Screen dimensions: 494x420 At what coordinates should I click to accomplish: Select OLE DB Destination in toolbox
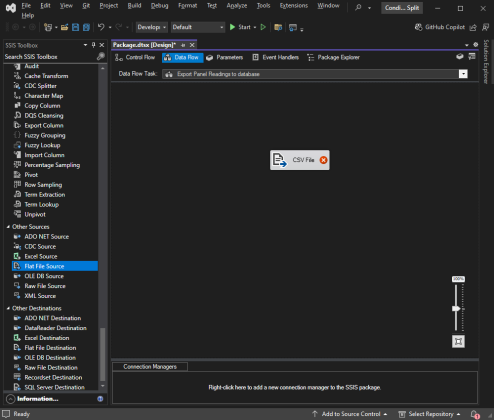[50, 358]
